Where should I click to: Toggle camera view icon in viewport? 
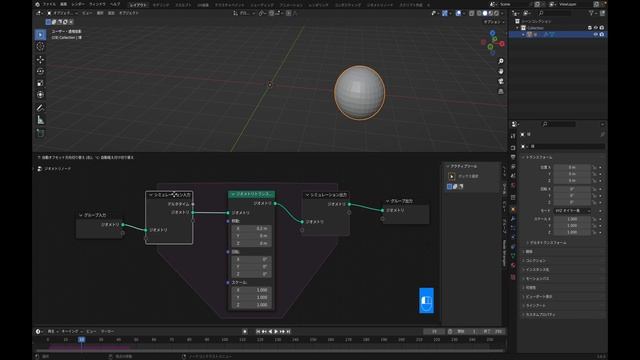pyautogui.click(x=501, y=82)
